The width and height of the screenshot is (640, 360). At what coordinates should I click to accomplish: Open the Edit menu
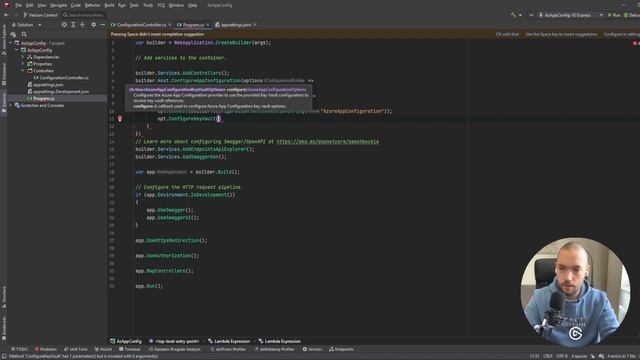pos(30,5)
